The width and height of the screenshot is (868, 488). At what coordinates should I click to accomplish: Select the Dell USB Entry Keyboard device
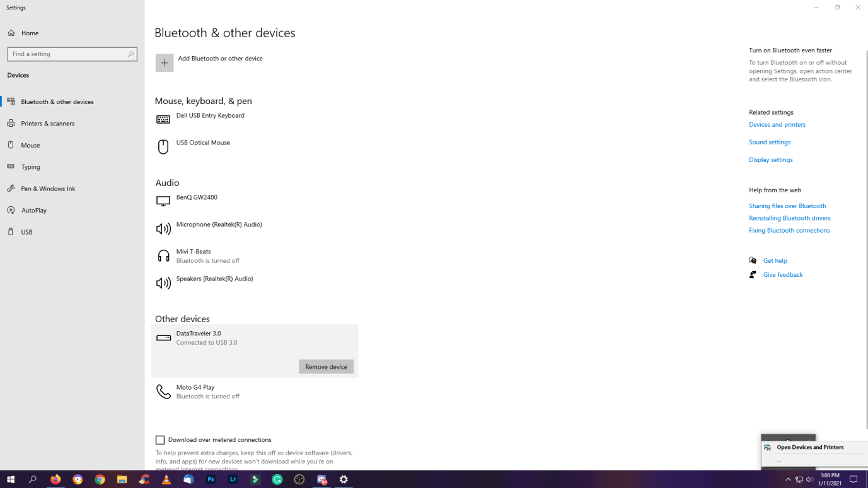click(x=255, y=119)
